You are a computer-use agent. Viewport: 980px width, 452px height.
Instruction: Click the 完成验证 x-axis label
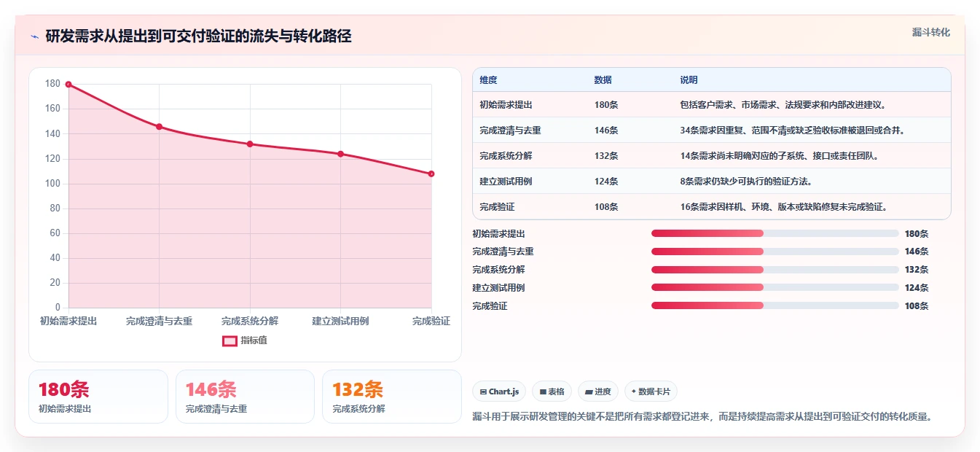click(x=431, y=321)
